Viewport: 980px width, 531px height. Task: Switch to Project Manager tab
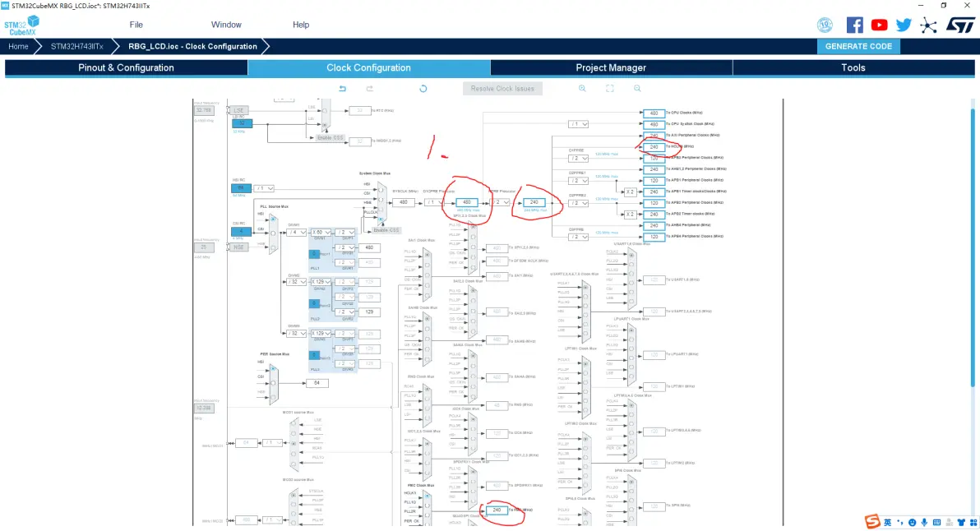click(611, 67)
